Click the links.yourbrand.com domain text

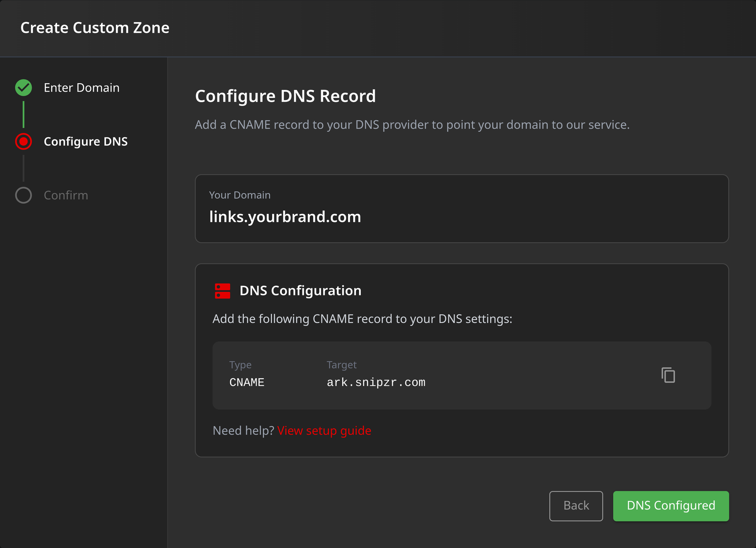click(x=285, y=217)
